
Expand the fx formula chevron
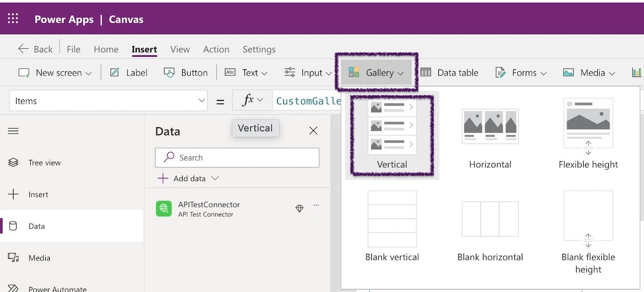click(x=260, y=101)
